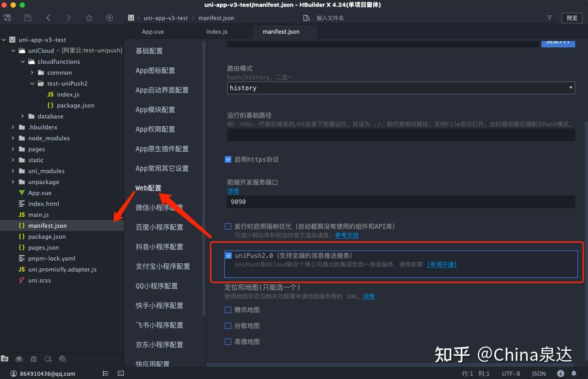Open the find in files (binoculars) icon

pos(19,359)
